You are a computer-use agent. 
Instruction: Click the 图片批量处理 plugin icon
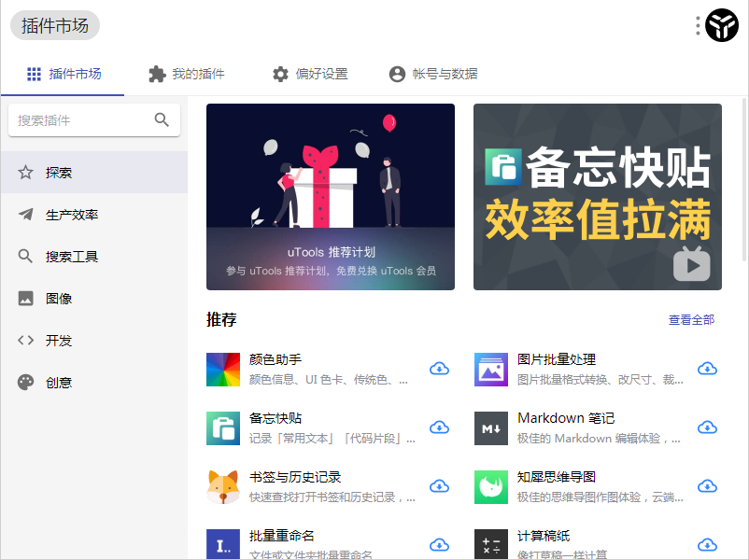coord(491,370)
